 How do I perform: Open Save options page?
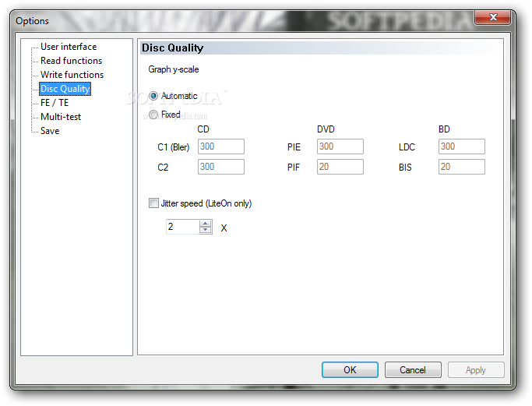coord(50,131)
